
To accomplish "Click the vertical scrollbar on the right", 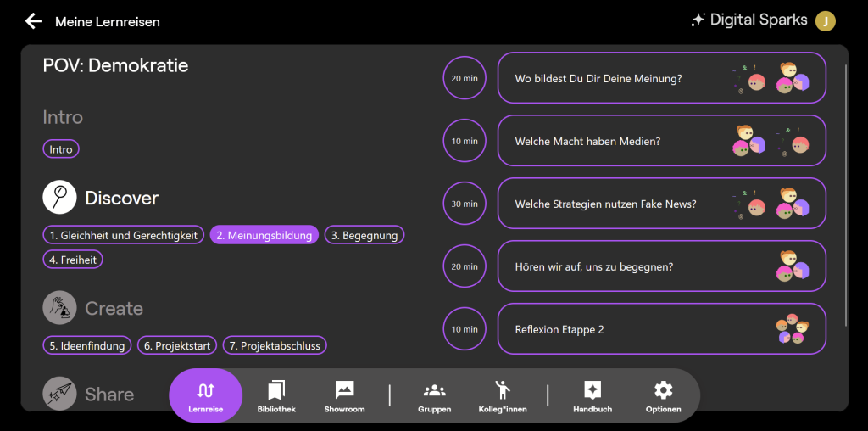I will 847,195.
